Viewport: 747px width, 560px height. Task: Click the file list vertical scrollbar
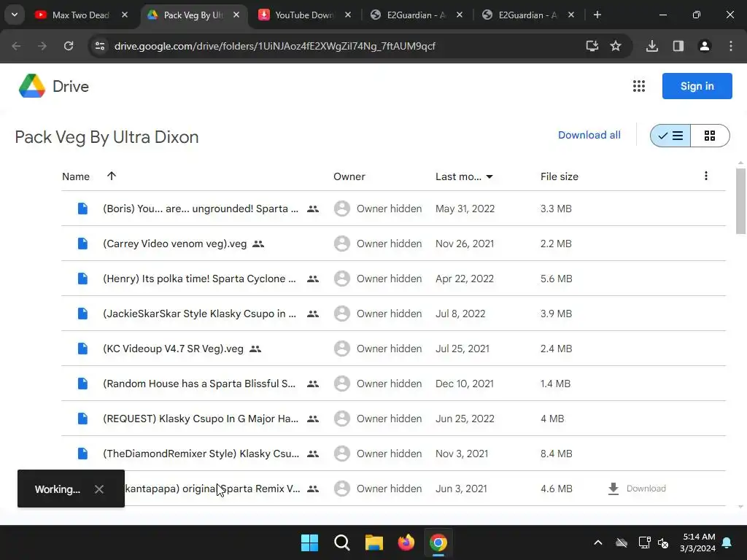[x=740, y=201]
